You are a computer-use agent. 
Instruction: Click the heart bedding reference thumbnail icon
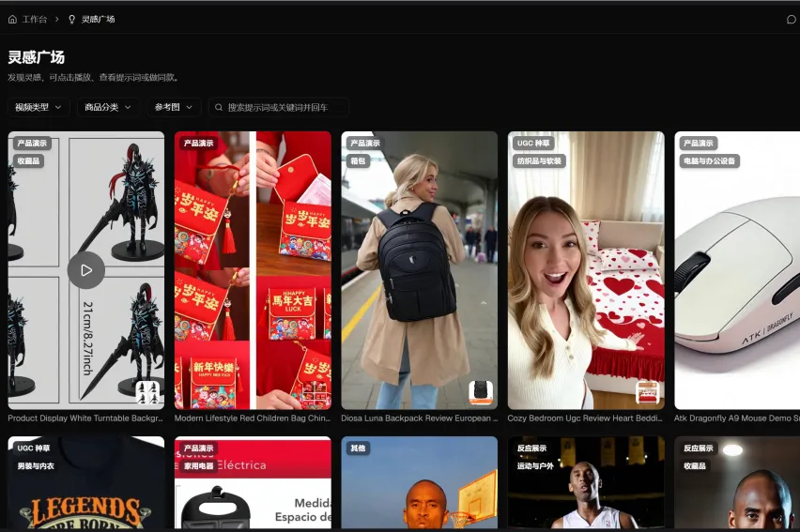coord(648,392)
